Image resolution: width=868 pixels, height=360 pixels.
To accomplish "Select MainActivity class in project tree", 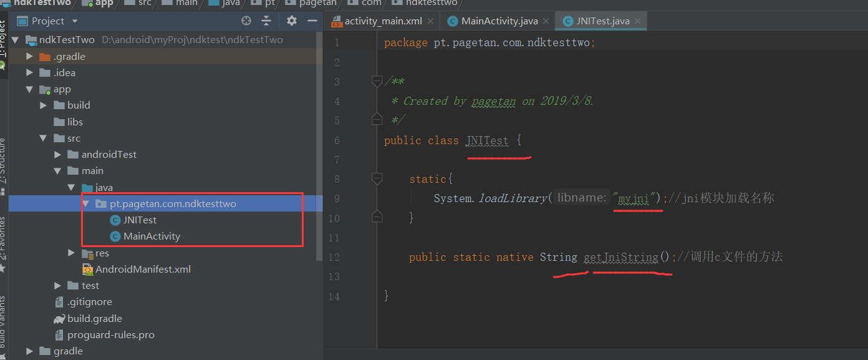I will [x=152, y=236].
